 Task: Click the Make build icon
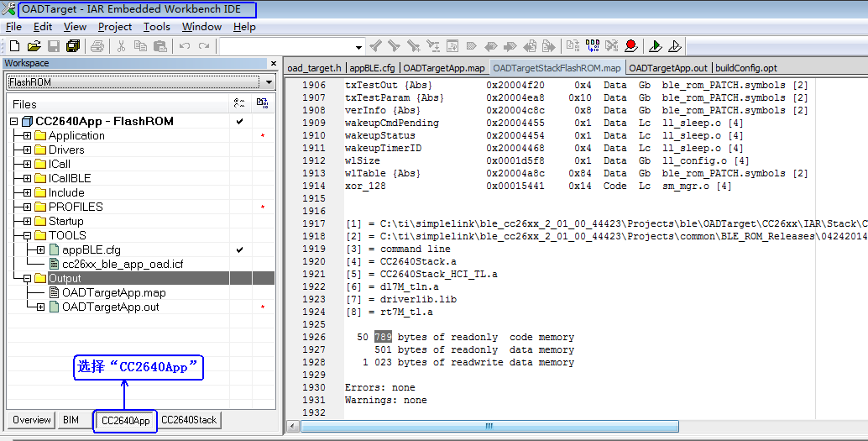[593, 46]
